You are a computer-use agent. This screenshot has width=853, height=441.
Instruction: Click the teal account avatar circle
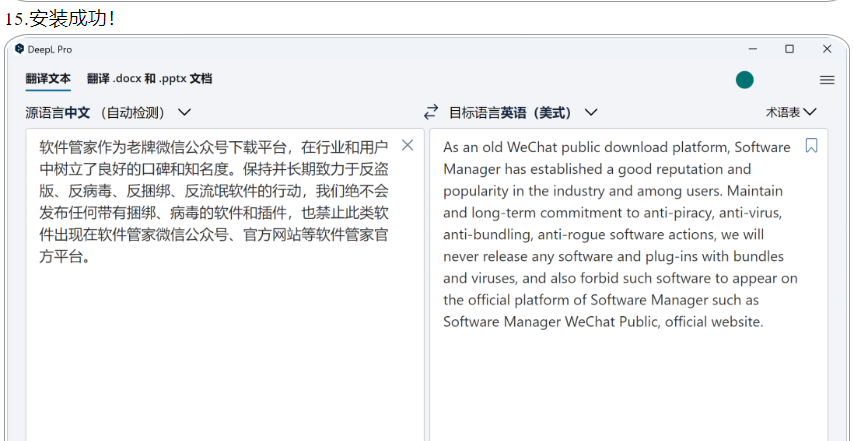[x=744, y=80]
